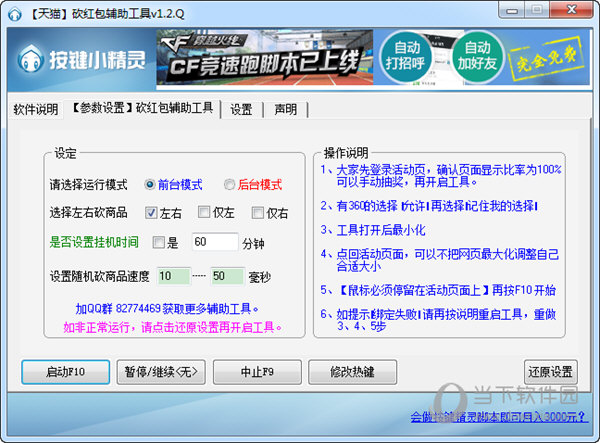Click instruction 2 about 有360的选择
Viewport: 600px width, 443px height.
click(429, 206)
